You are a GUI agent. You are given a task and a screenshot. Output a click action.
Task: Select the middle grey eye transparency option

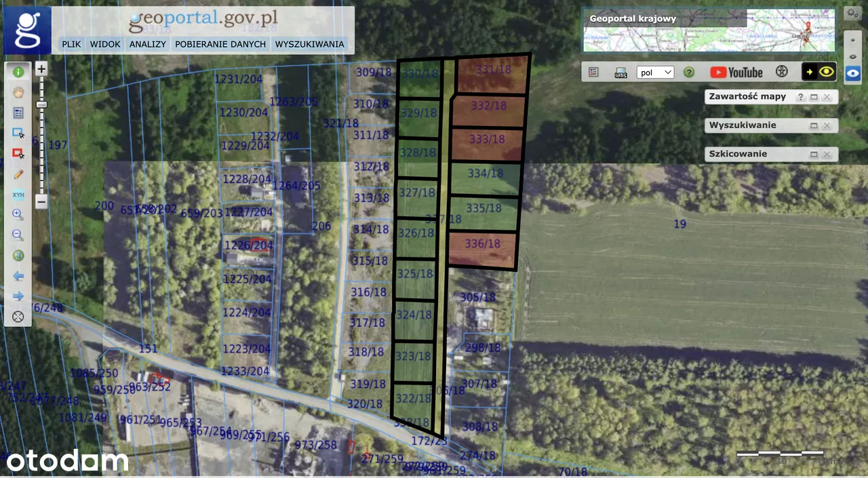852,56
